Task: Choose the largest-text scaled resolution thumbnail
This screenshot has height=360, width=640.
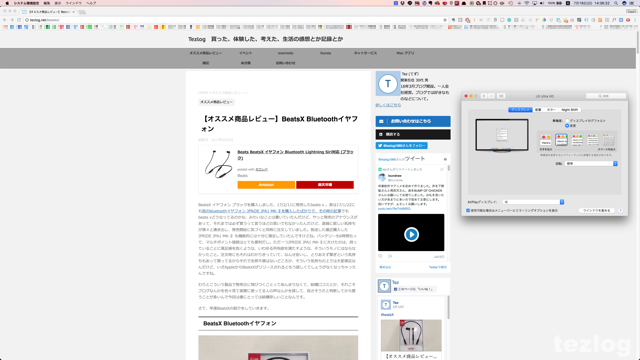Action: click(x=546, y=140)
